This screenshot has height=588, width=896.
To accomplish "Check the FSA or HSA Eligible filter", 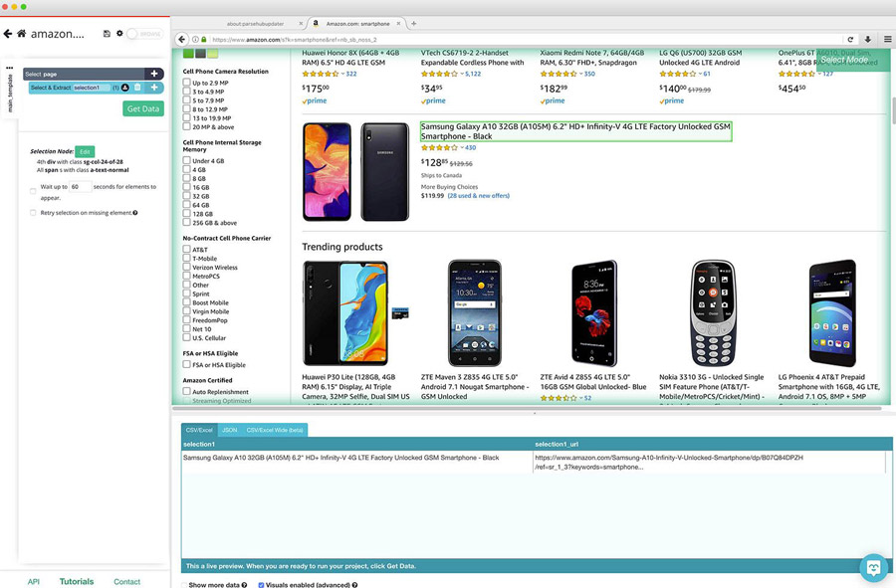I will tap(187, 364).
